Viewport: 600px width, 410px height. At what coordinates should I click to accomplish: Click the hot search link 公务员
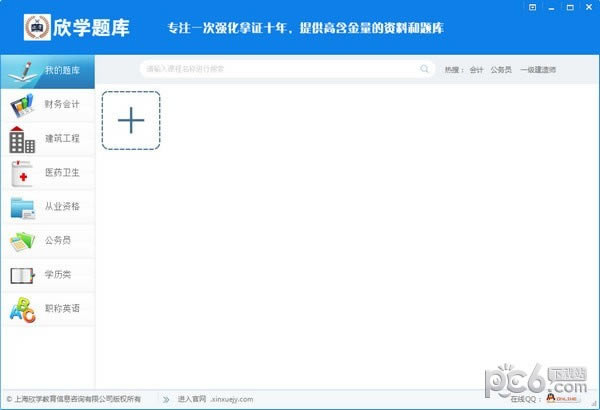coord(501,70)
